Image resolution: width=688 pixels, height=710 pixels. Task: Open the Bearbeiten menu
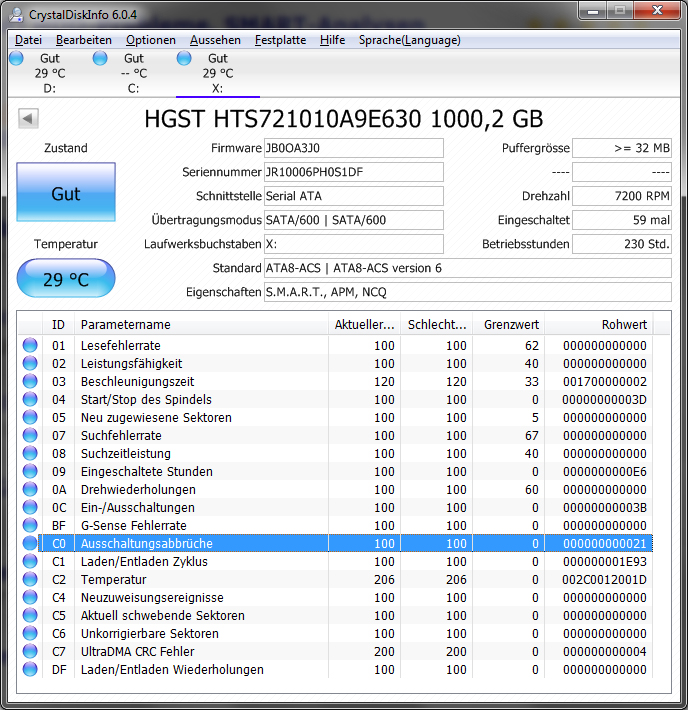(x=83, y=40)
